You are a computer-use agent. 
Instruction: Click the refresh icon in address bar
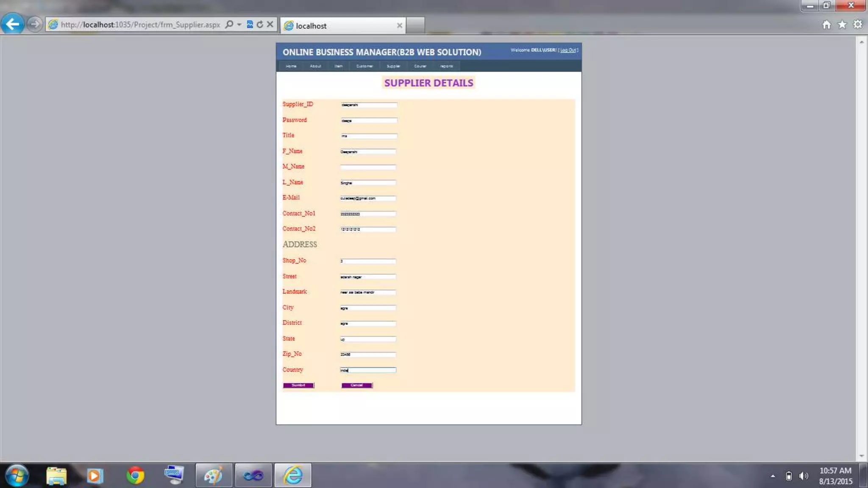point(260,25)
